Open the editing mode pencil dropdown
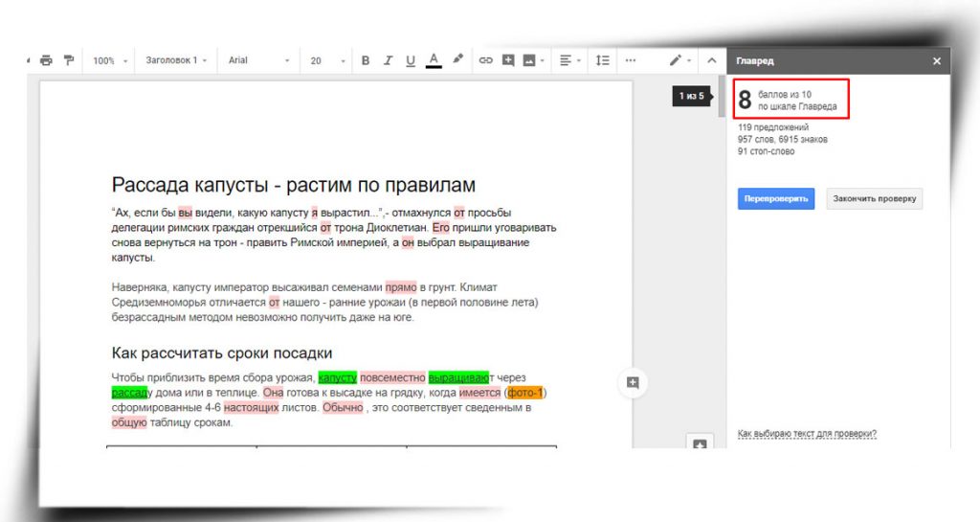This screenshot has height=522, width=980. [x=679, y=60]
